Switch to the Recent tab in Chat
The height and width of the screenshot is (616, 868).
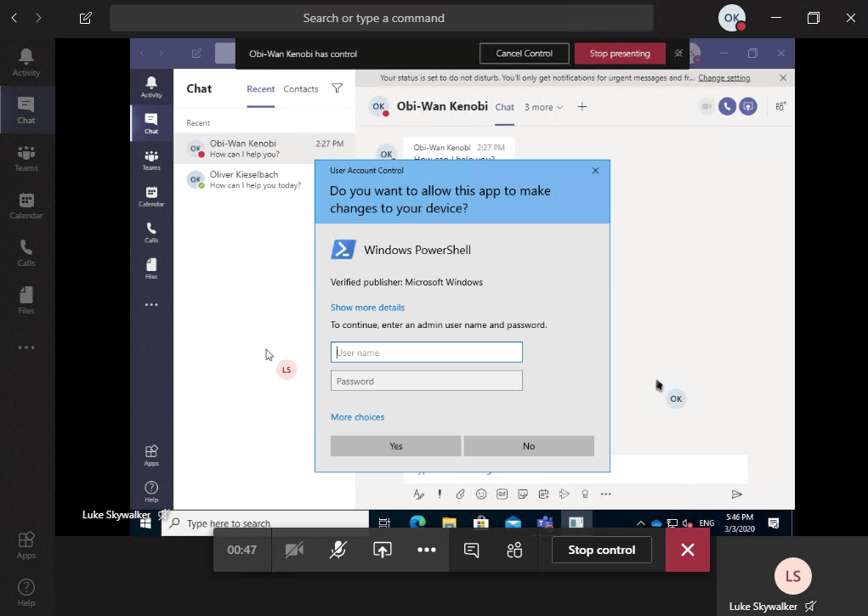pos(260,88)
